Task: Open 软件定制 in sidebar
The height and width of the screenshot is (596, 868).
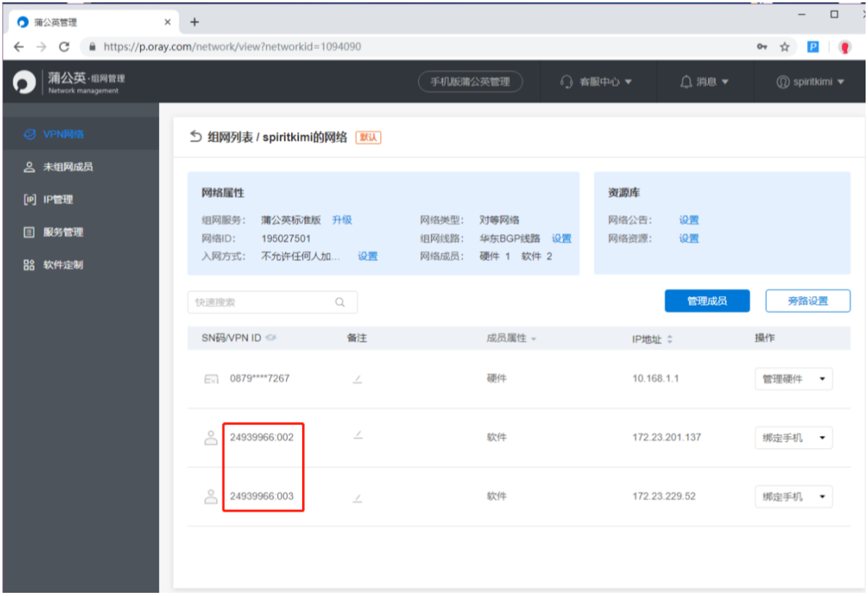Action: tap(81, 265)
